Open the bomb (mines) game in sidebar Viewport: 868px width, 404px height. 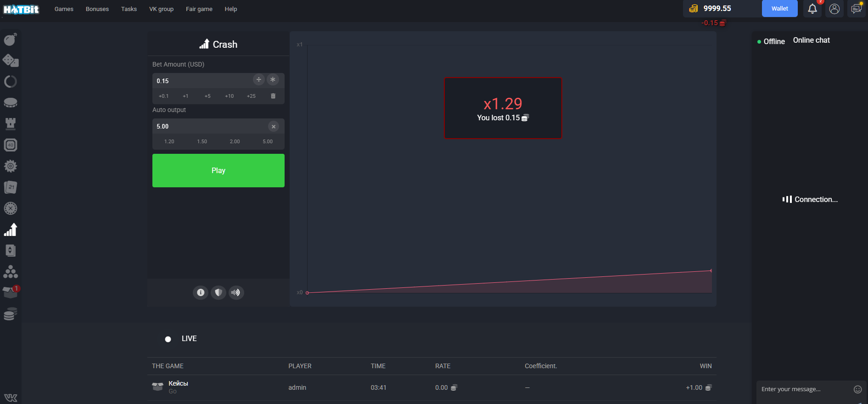[10, 39]
